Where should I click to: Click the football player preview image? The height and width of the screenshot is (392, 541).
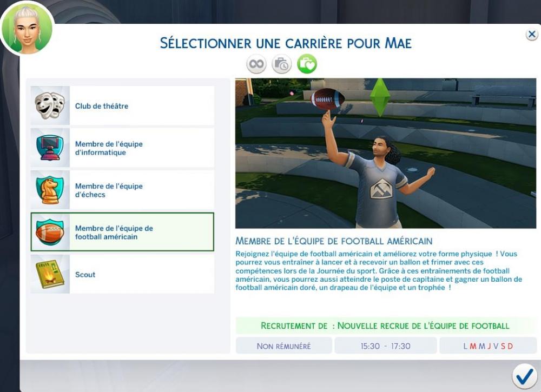coord(386,153)
